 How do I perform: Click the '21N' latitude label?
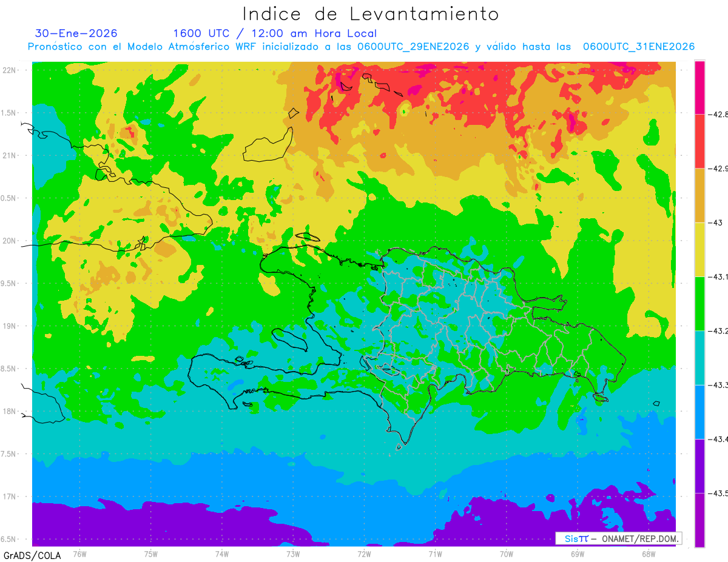10,155
